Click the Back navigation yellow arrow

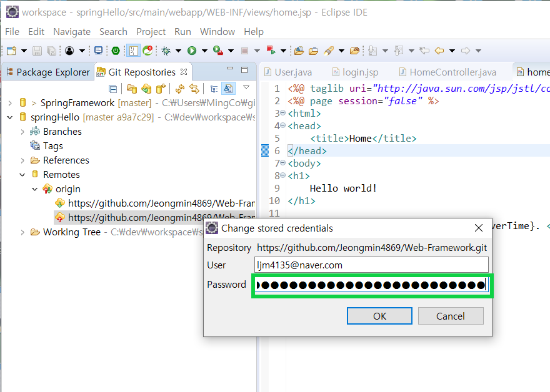(x=439, y=51)
